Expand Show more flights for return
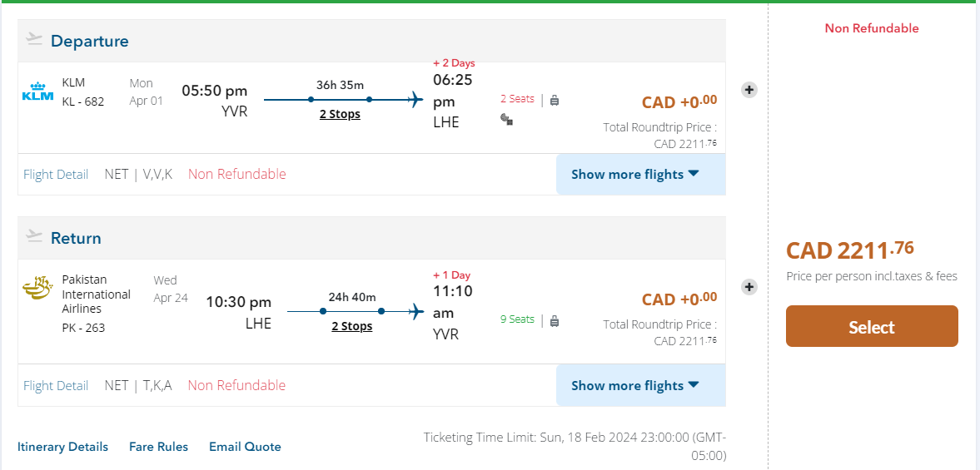The image size is (980, 470). click(x=635, y=386)
